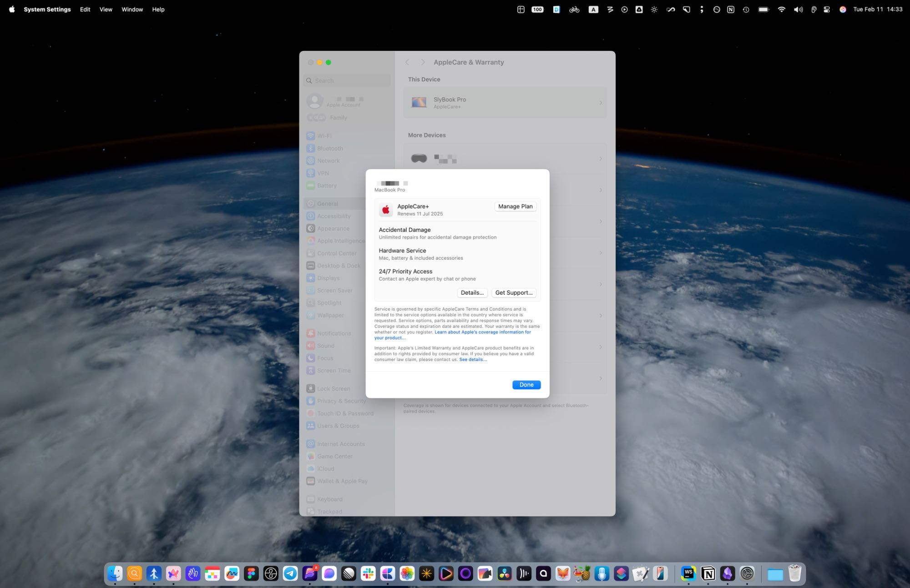Click the Get Support... button
The width and height of the screenshot is (910, 588).
(514, 293)
